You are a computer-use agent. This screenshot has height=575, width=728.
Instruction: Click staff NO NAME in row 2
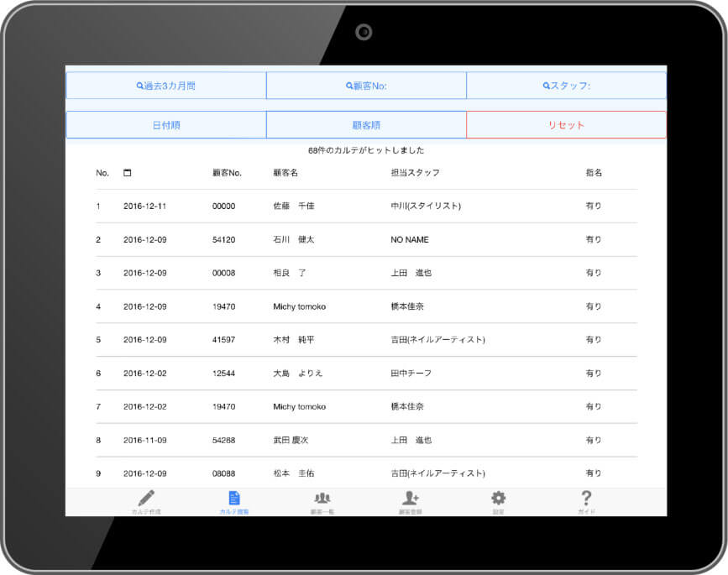click(x=410, y=239)
